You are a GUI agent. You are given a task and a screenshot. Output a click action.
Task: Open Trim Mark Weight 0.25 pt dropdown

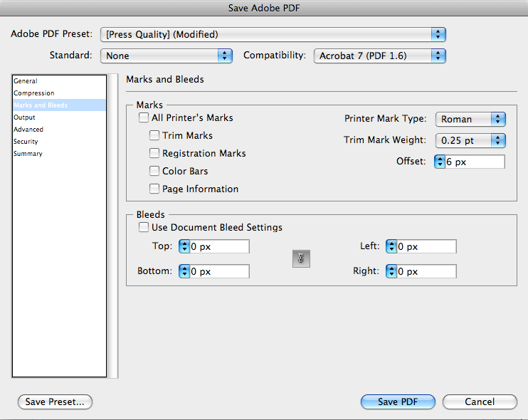(x=470, y=140)
